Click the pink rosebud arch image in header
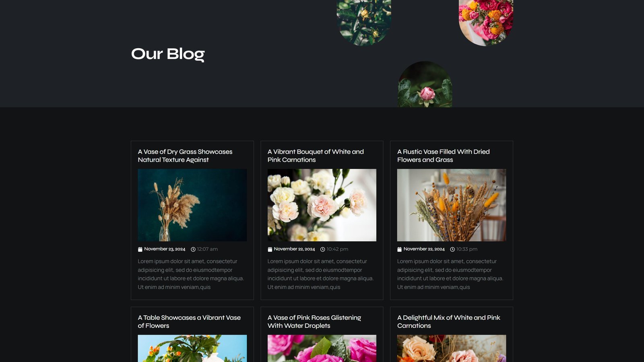The image size is (644, 362). pyautogui.click(x=425, y=84)
